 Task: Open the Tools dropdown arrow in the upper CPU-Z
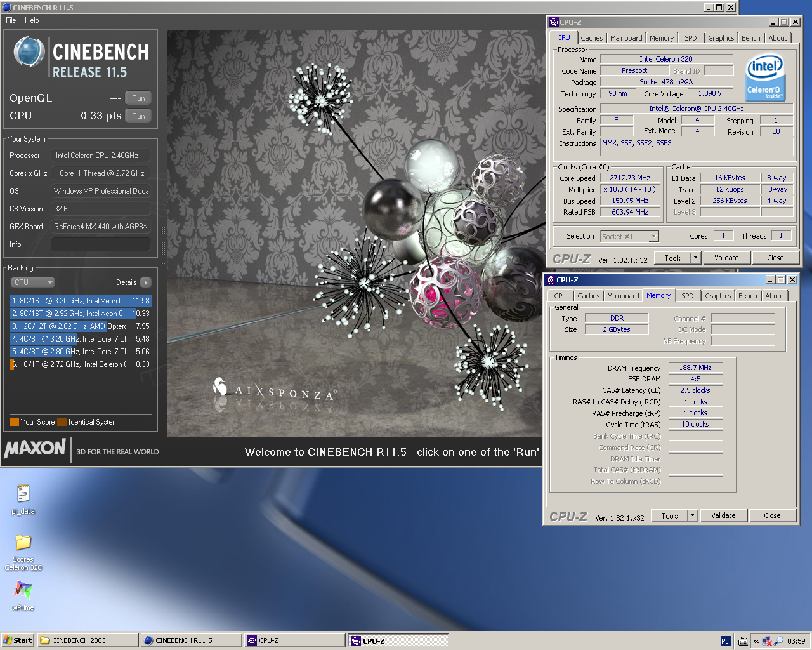695,258
